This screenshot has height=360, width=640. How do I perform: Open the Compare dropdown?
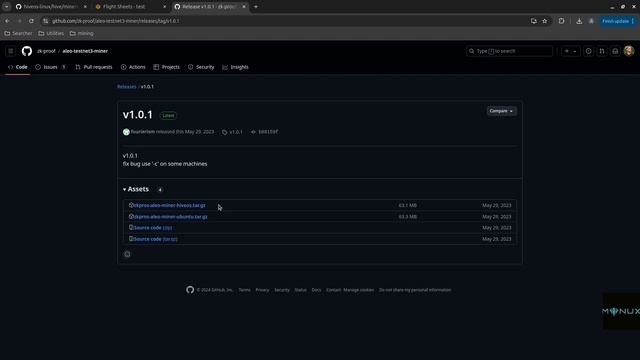[x=501, y=111]
